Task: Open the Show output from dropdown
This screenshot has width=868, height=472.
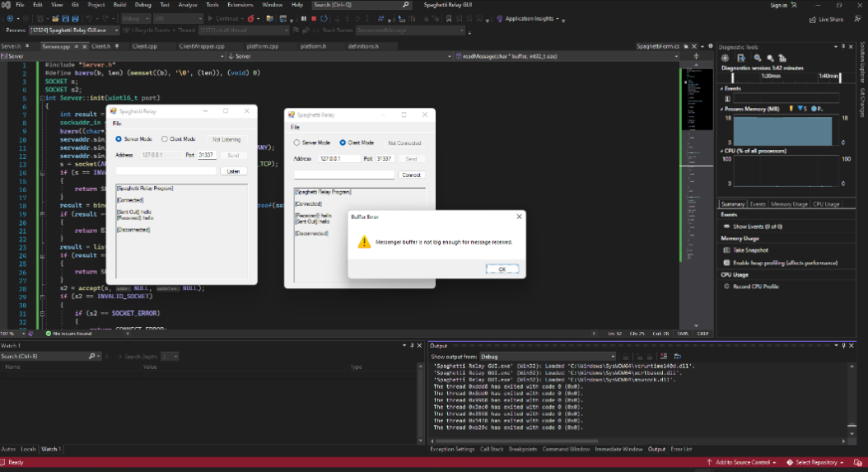Action: coord(548,356)
